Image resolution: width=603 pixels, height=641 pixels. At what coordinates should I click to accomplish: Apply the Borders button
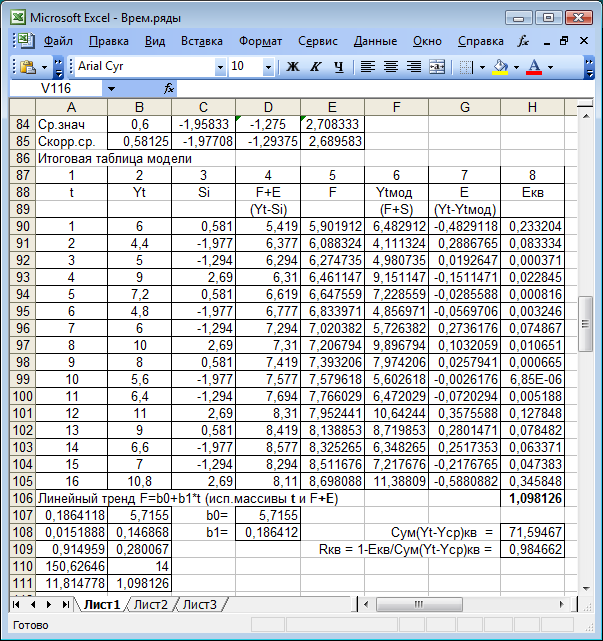pos(466,67)
